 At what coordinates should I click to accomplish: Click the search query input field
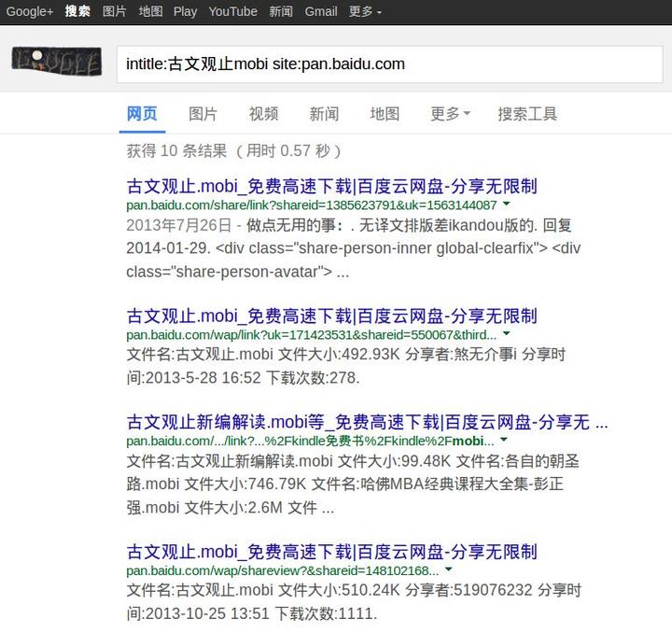pyautogui.click(x=389, y=64)
